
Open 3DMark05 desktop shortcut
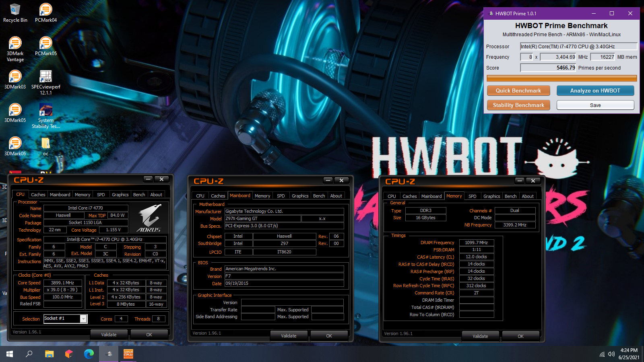15,113
